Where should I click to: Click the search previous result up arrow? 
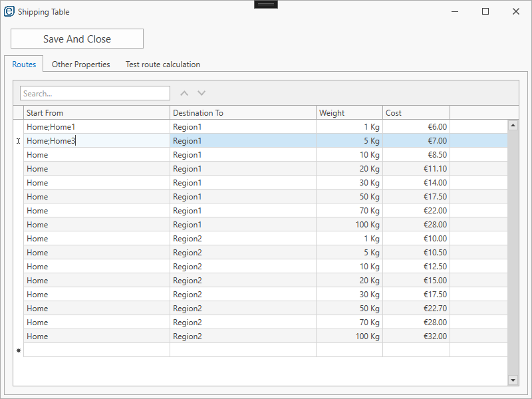tap(184, 94)
